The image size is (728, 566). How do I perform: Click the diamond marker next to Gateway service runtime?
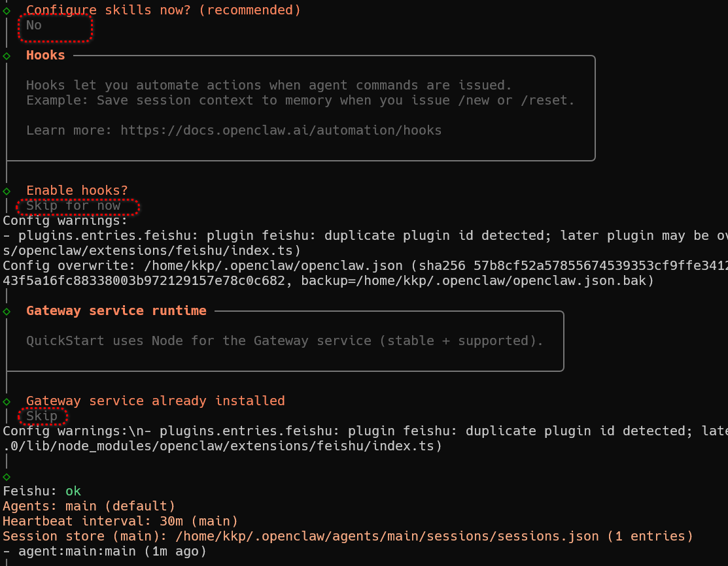(x=7, y=311)
